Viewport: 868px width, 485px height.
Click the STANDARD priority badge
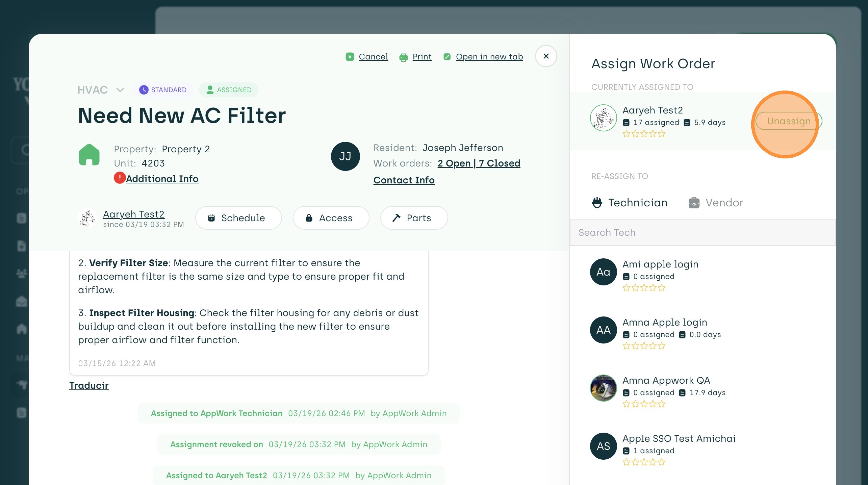point(163,90)
